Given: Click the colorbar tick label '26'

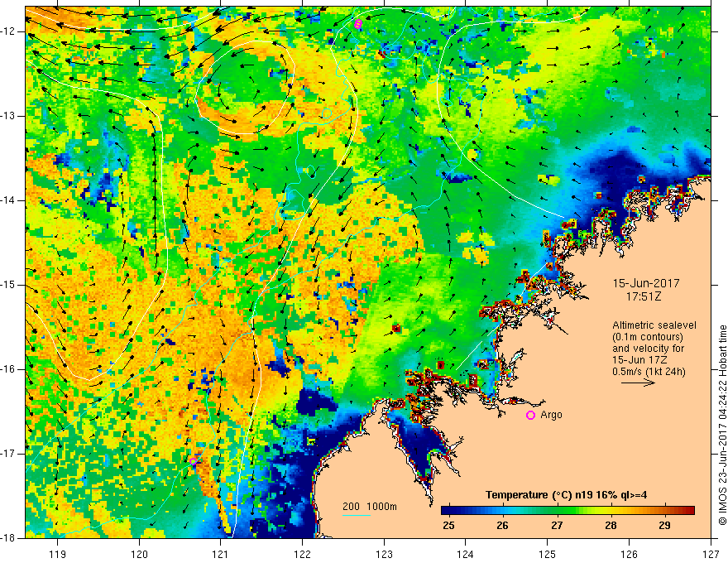Looking at the screenshot, I should click(502, 526).
